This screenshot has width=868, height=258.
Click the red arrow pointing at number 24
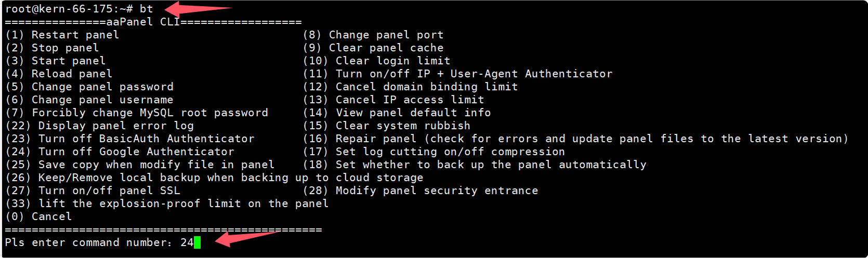tap(244, 238)
